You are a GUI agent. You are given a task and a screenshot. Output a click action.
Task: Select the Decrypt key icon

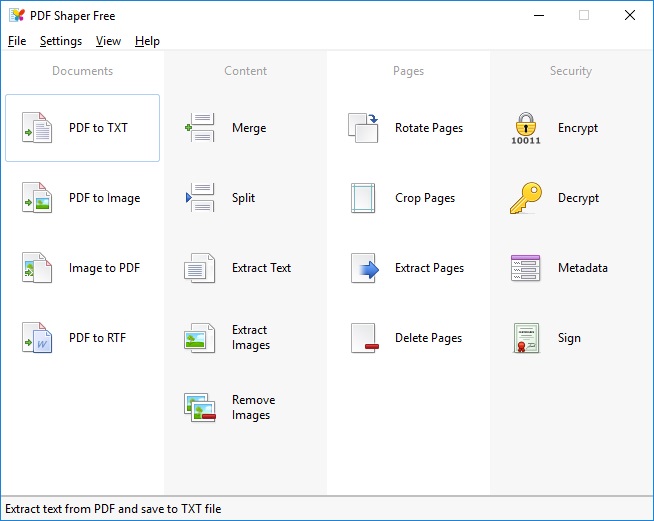tap(526, 198)
